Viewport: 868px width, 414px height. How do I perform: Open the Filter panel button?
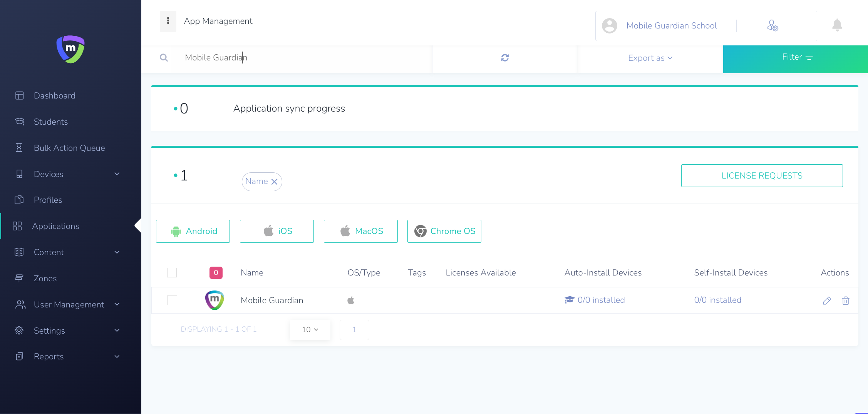pos(796,59)
